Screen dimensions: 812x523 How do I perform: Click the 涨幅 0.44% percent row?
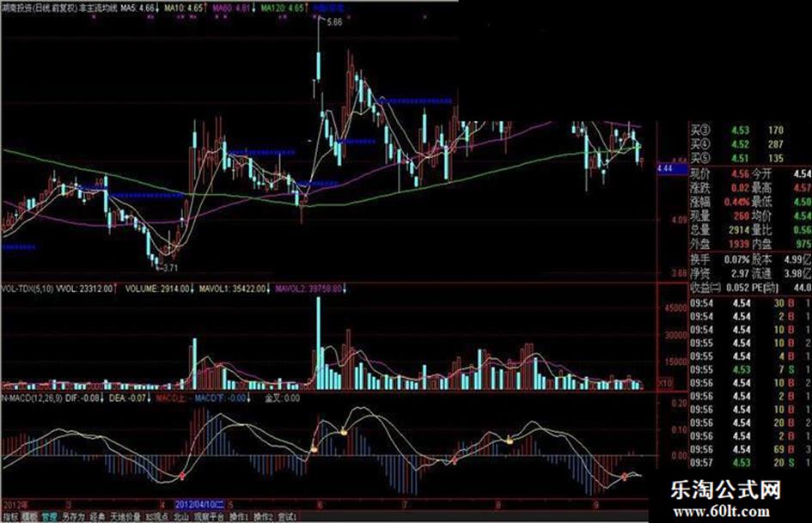pos(720,203)
